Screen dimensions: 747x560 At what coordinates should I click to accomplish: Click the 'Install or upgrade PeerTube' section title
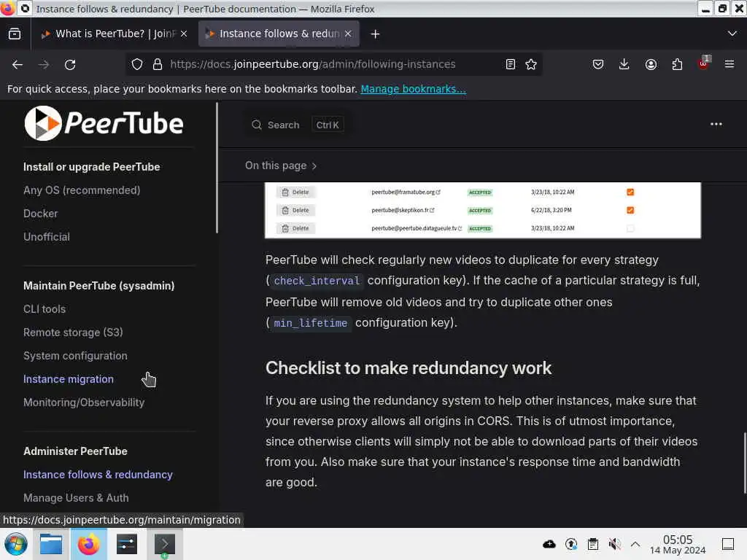pos(91,167)
